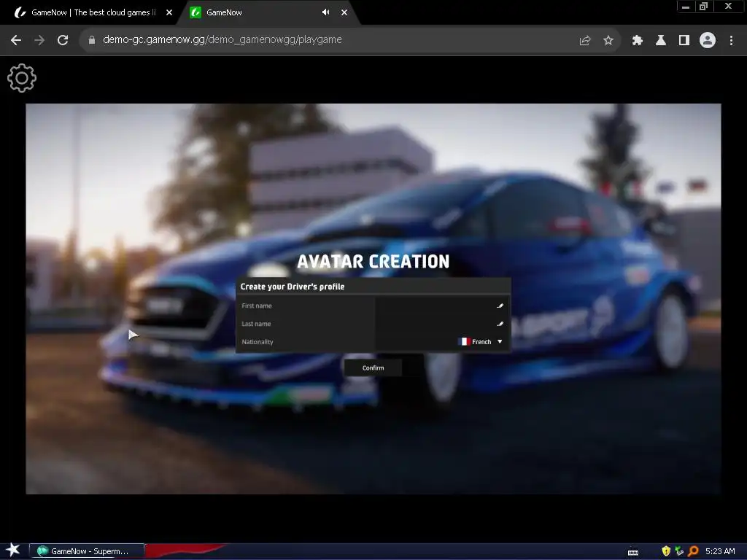Viewport: 747px width, 560px height.
Task: Click the network connection tray icon
Action: [679, 551]
